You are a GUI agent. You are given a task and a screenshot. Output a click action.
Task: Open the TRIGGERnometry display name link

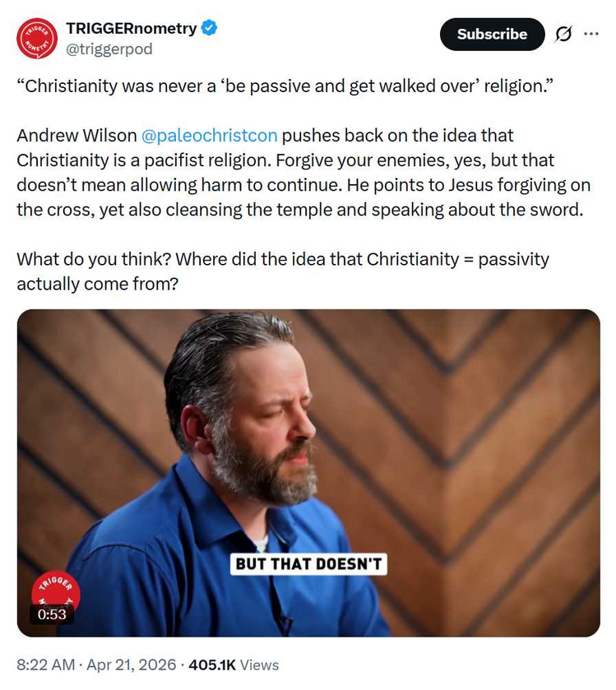point(131,28)
